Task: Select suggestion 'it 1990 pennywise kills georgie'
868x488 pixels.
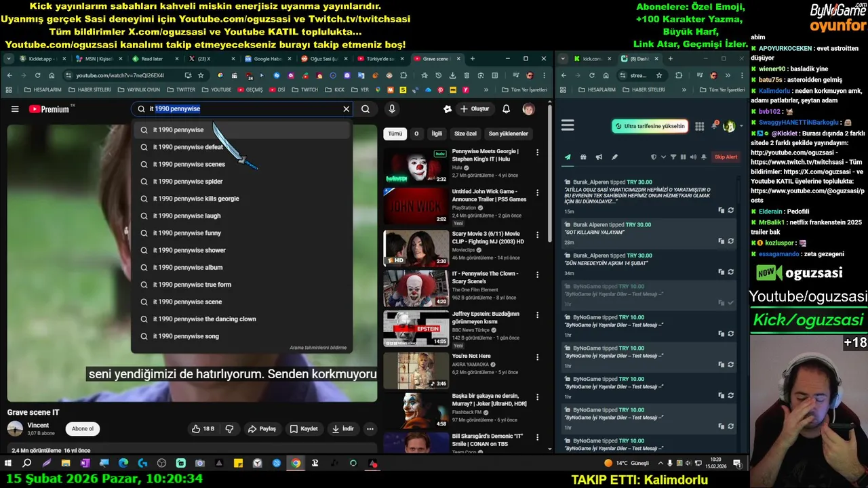Action: (241, 199)
